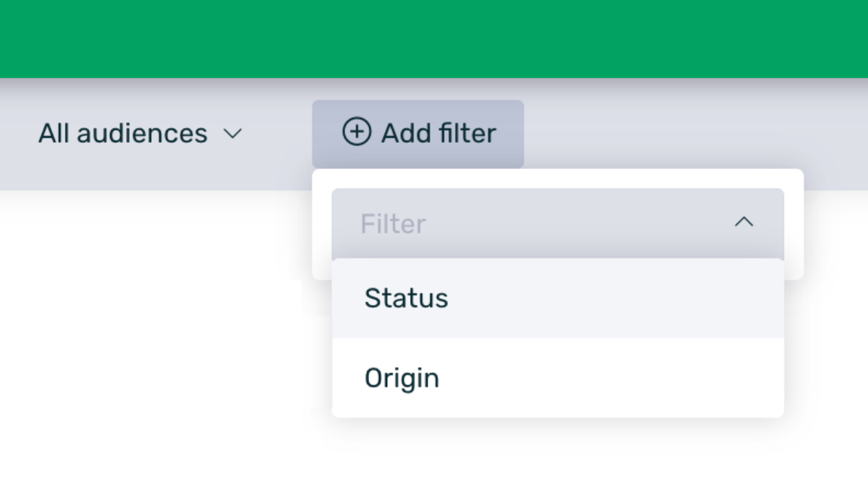
Task: Focus the Filter selection field
Action: 528,224
